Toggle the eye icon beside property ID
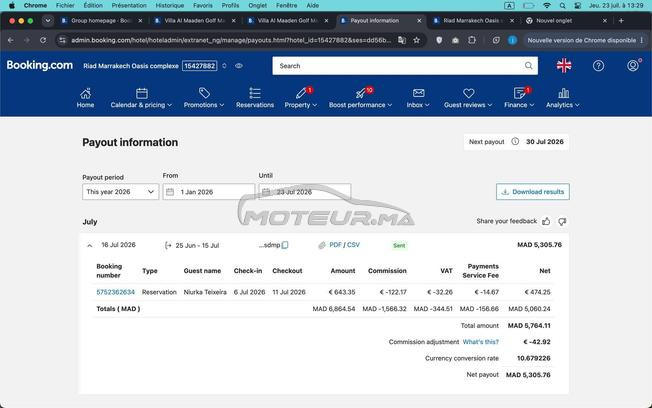 tap(239, 66)
